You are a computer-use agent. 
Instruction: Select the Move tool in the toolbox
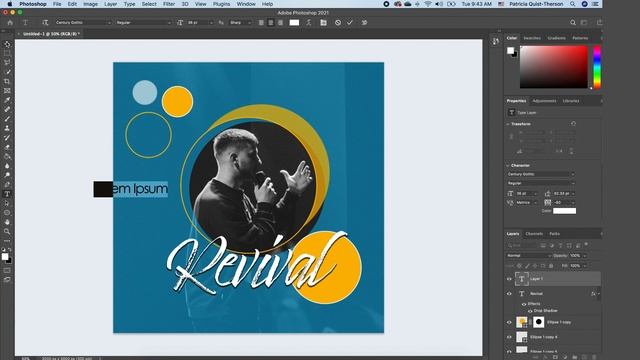click(x=7, y=44)
